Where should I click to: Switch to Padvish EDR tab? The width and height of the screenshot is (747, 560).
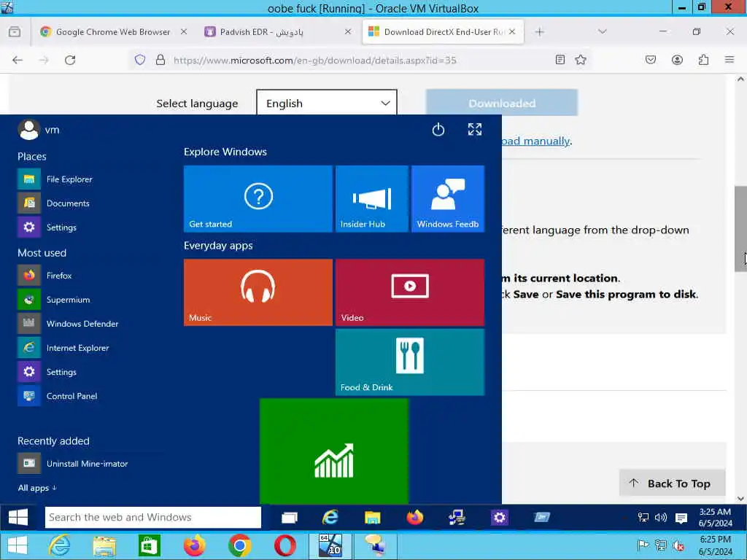(278, 31)
